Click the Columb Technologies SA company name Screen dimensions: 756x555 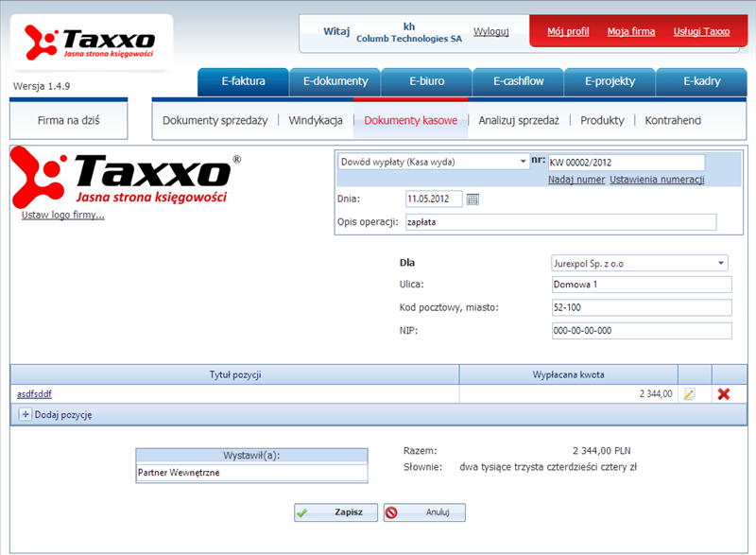[409, 39]
